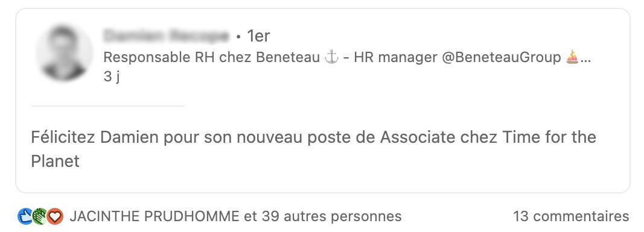Click the sailboat emoji after @BeneteauGroup
The height and width of the screenshot is (232, 644).
click(572, 58)
